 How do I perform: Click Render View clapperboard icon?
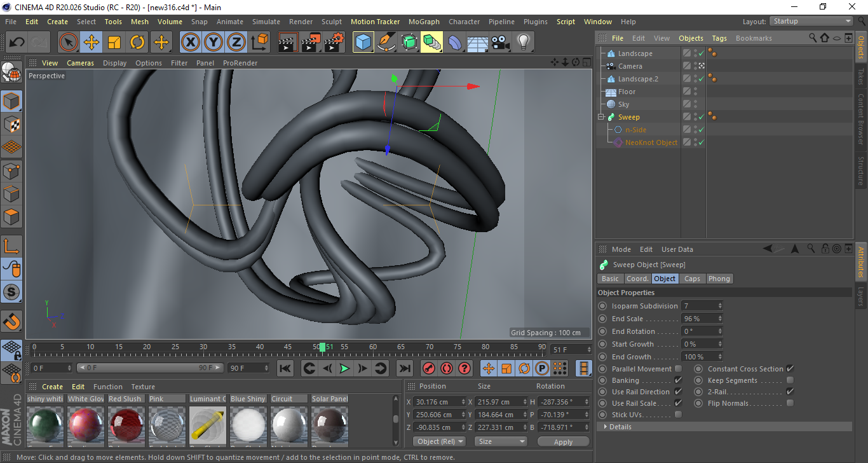(288, 43)
